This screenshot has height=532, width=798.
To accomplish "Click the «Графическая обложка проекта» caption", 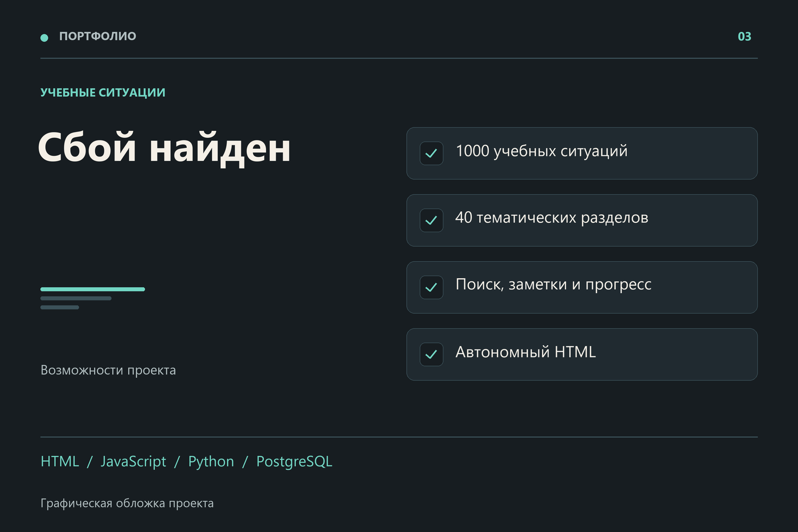I will (x=127, y=503).
